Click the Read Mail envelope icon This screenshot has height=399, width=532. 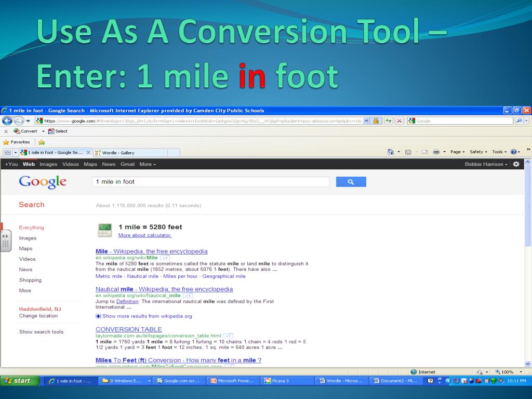(x=424, y=152)
